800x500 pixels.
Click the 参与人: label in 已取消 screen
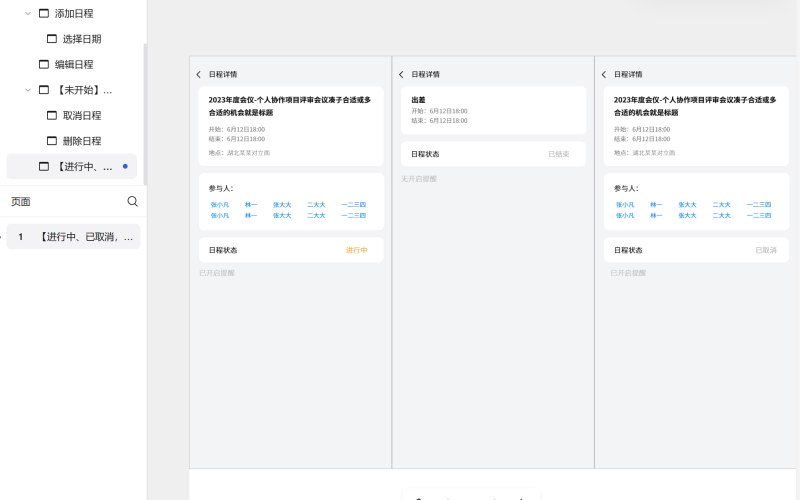626,188
